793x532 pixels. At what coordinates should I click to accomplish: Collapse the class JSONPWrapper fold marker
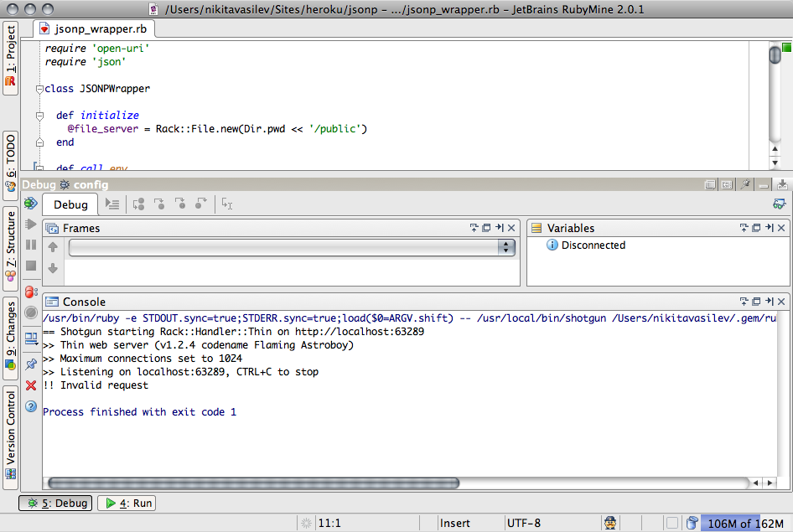(x=39, y=90)
